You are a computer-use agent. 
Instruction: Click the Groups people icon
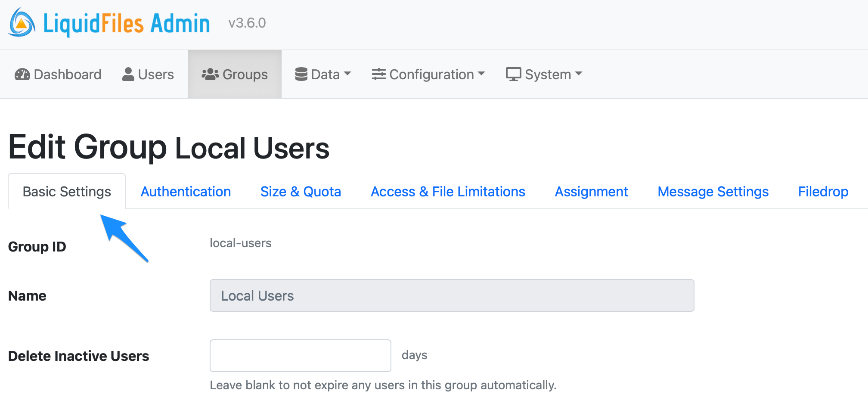pyautogui.click(x=209, y=74)
